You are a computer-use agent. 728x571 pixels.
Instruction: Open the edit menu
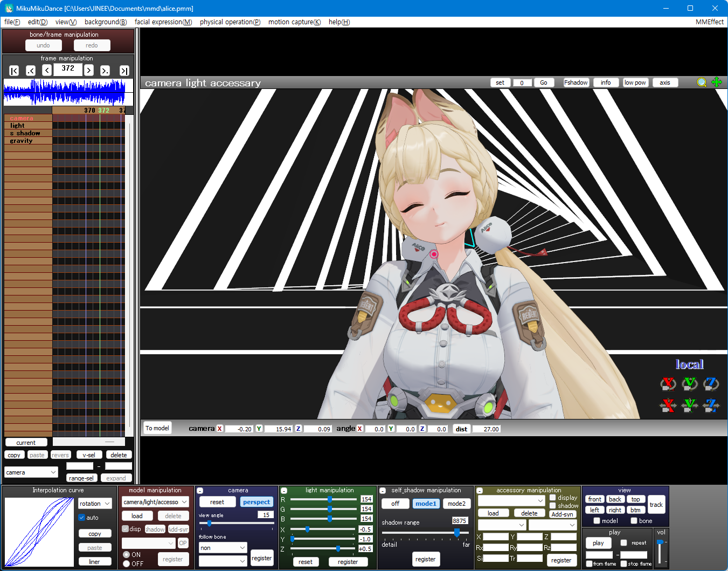click(x=38, y=22)
